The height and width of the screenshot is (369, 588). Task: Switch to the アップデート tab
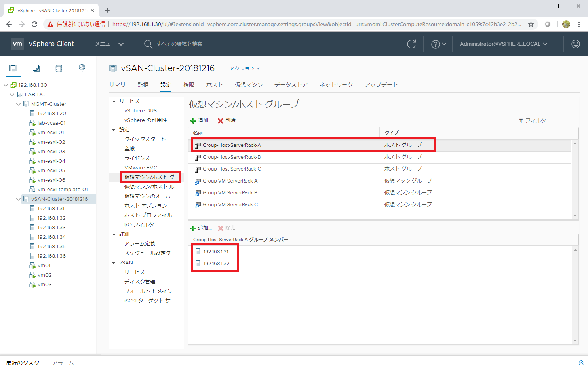(x=381, y=85)
